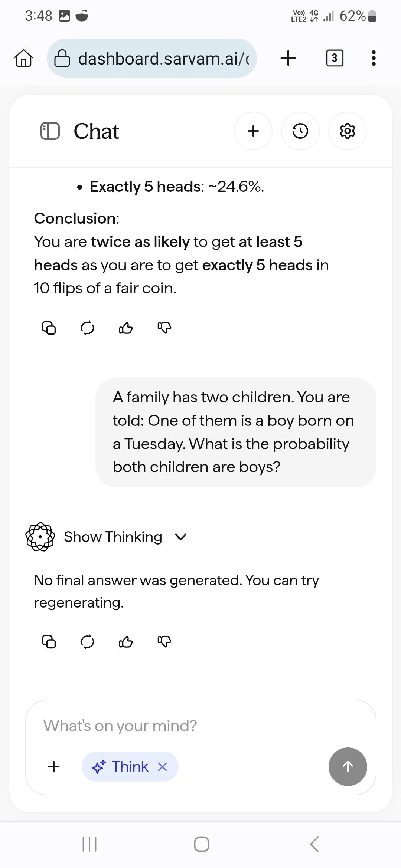Start a new chat with plus icon
This screenshot has height=868, width=401.
tap(253, 131)
